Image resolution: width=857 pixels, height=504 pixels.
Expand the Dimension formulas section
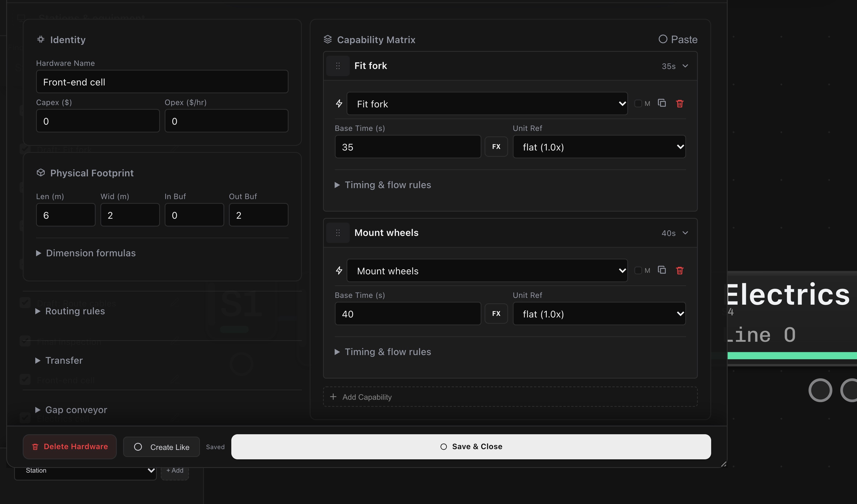coord(86,253)
